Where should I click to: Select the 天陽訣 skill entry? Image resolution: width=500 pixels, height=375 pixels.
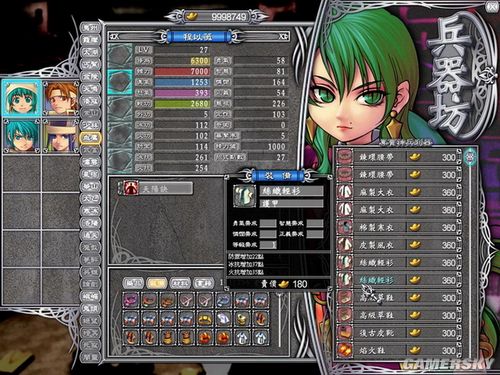point(156,188)
